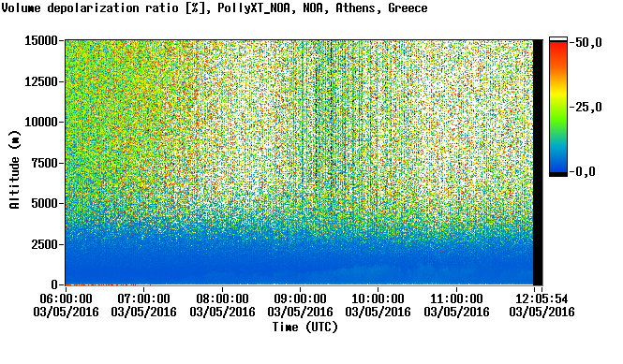The height and width of the screenshot is (364, 623).
Task: Click the 15000 altitude tick label
Action: 41,40
